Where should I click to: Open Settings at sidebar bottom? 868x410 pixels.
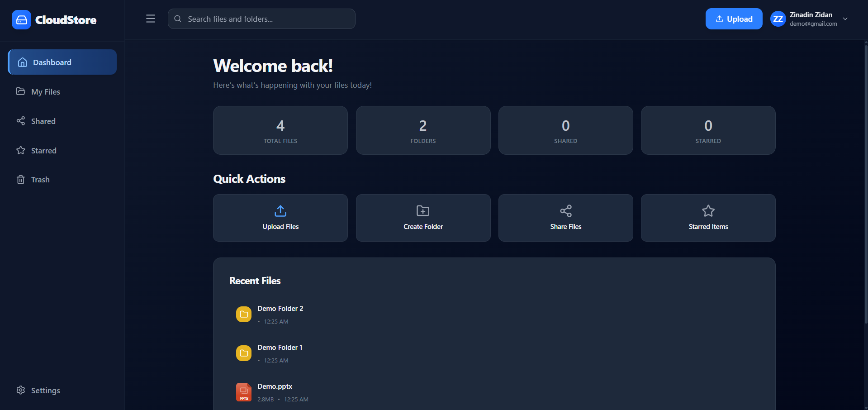pyautogui.click(x=45, y=391)
